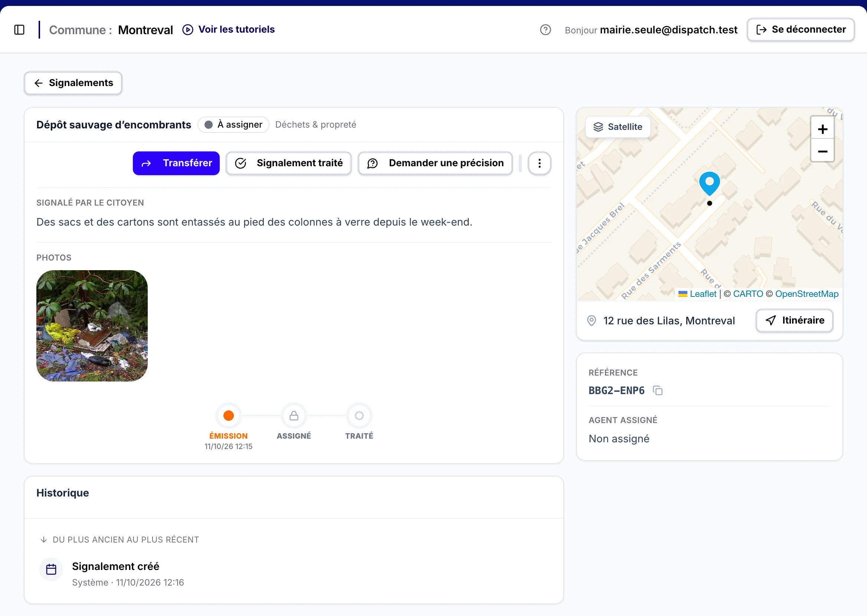Click the calendar icon beside Signalement créé
The height and width of the screenshot is (616, 867).
click(x=51, y=569)
